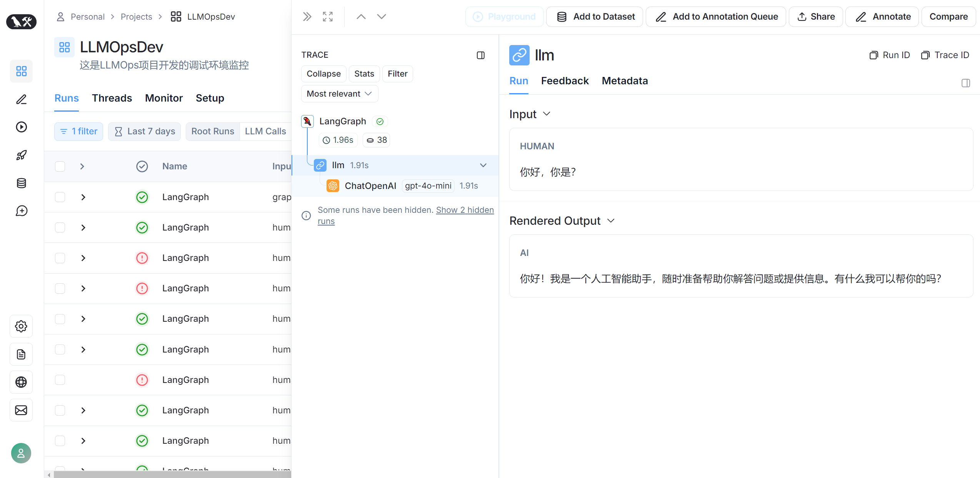Click the Compare button
This screenshot has height=478, width=980.
pyautogui.click(x=948, y=17)
